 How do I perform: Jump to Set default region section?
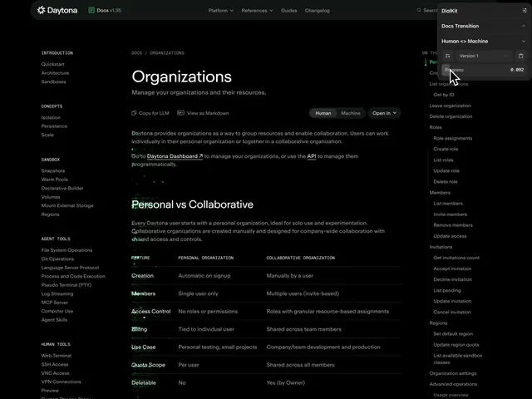coord(453,334)
